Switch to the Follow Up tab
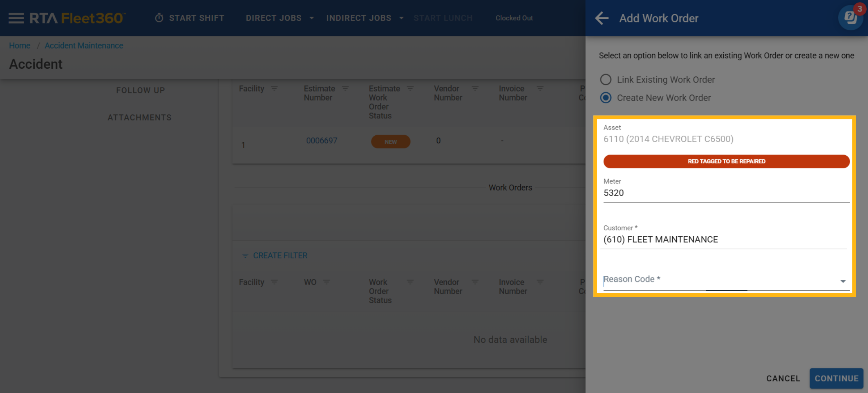This screenshot has height=393, width=868. pos(140,90)
